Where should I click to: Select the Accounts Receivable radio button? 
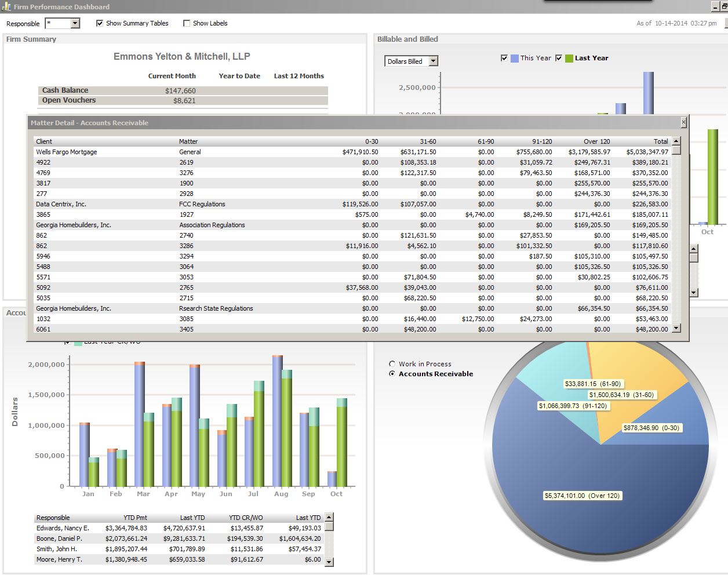click(392, 374)
